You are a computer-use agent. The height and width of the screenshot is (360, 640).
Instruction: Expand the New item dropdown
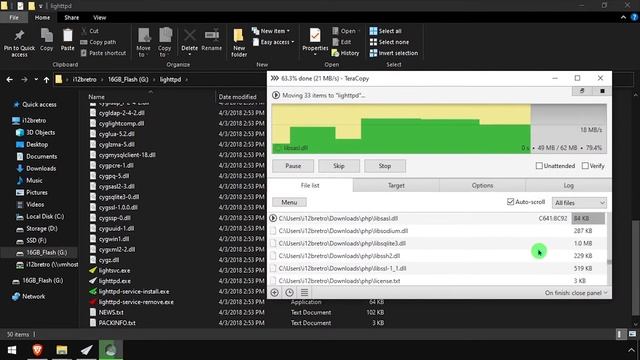271,31
